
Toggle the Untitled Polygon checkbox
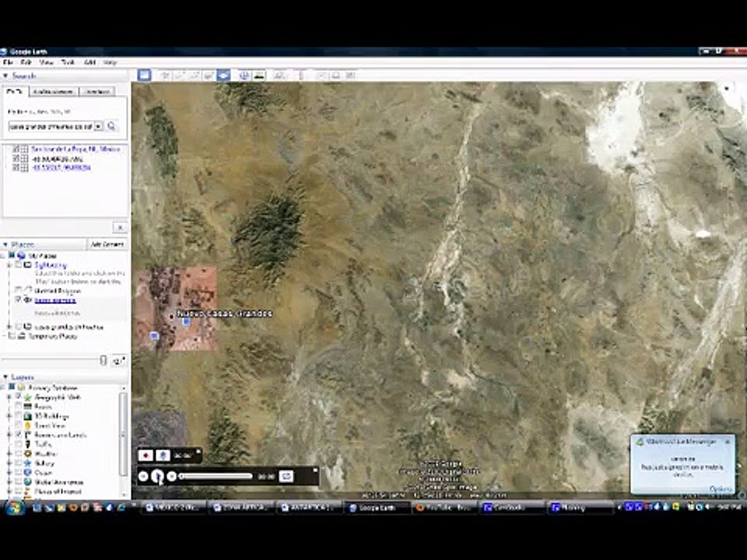point(19,290)
